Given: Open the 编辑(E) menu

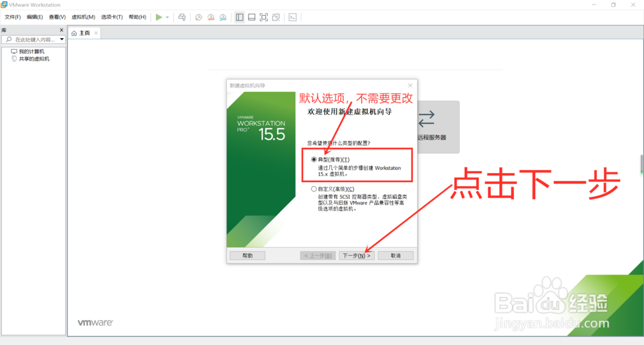Looking at the screenshot, I should [35, 17].
